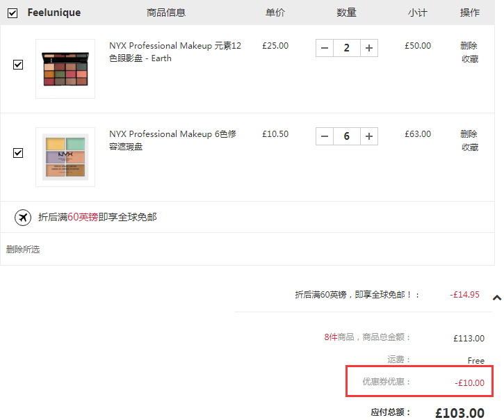Click the £113.00 goods total amount
Viewport: 504px width, 420px height.
coord(469,339)
